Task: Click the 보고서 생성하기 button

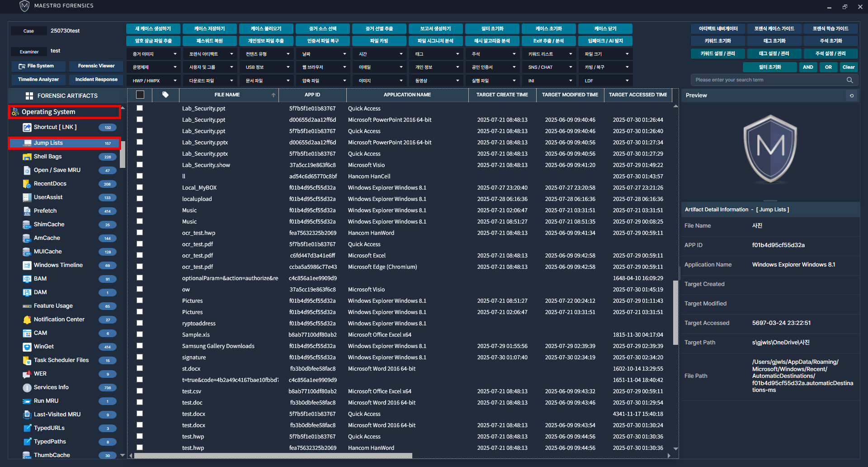Action: (436, 29)
